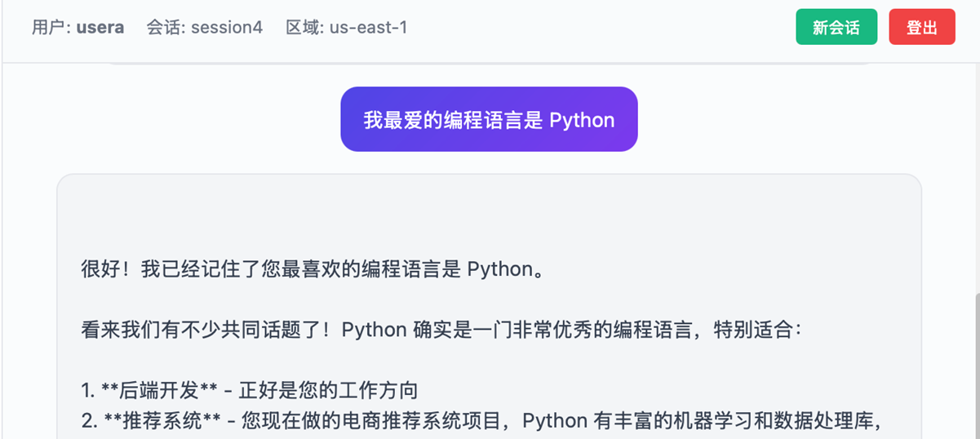Click the word "Python" in purple bubble
This screenshot has width=980, height=439.
(x=582, y=120)
